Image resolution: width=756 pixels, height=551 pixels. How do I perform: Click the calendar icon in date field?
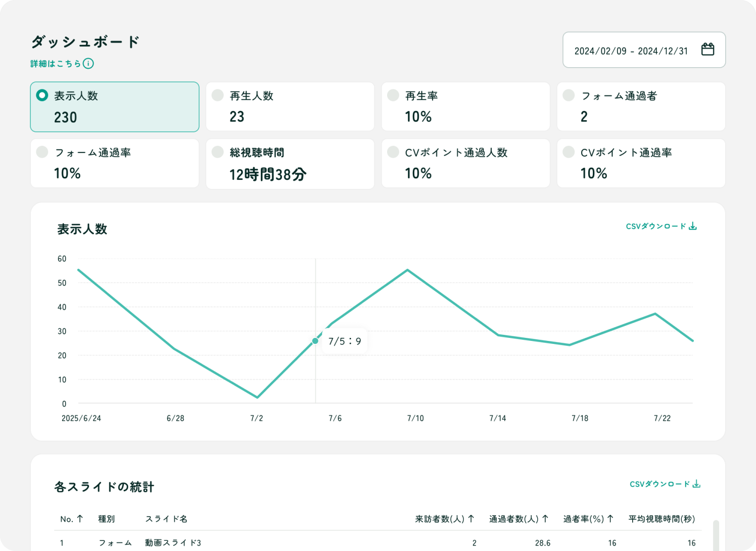(707, 49)
